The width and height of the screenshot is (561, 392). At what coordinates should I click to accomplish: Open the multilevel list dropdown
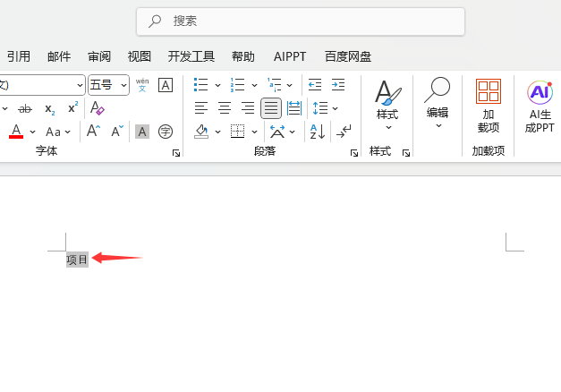pos(289,86)
